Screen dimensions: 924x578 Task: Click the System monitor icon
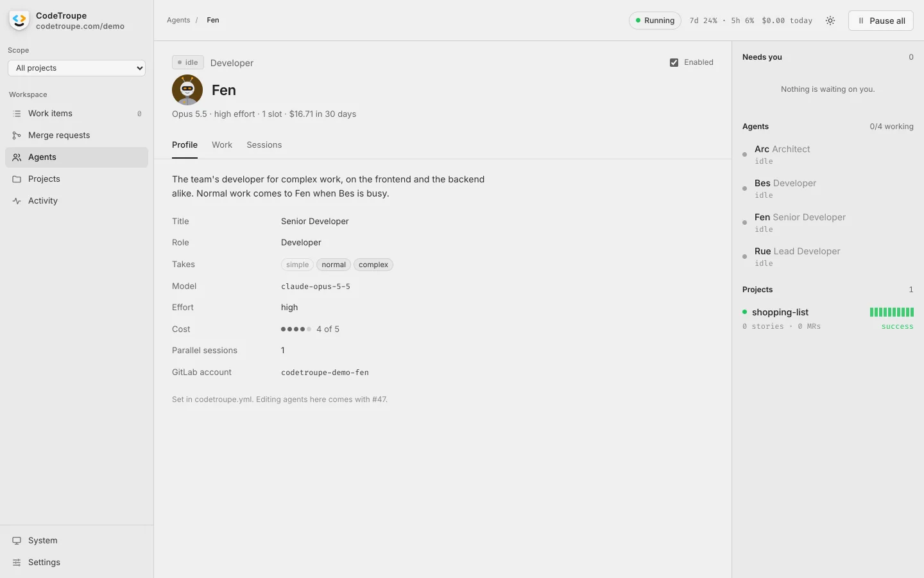[17, 541]
